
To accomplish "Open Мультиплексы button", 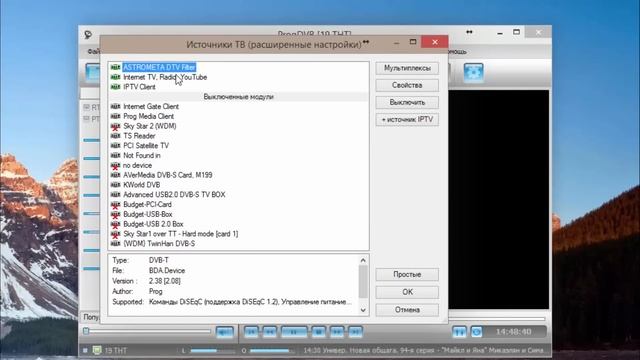I will click(407, 68).
